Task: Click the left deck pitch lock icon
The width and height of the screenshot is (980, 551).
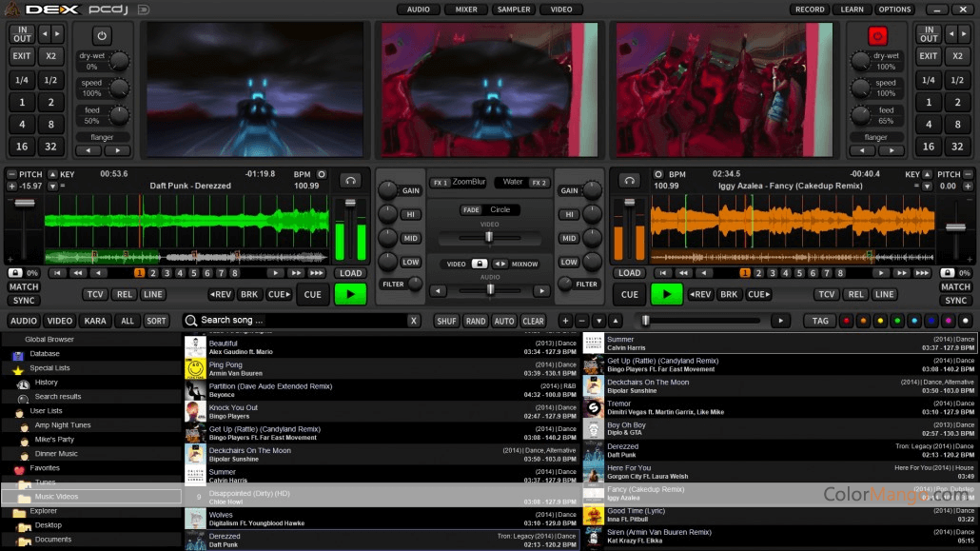Action: [x=13, y=273]
